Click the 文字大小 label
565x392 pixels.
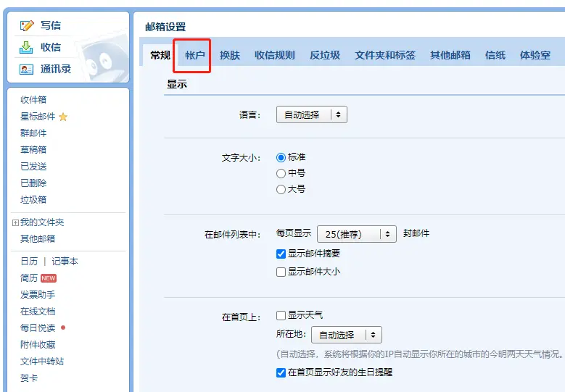pos(241,158)
